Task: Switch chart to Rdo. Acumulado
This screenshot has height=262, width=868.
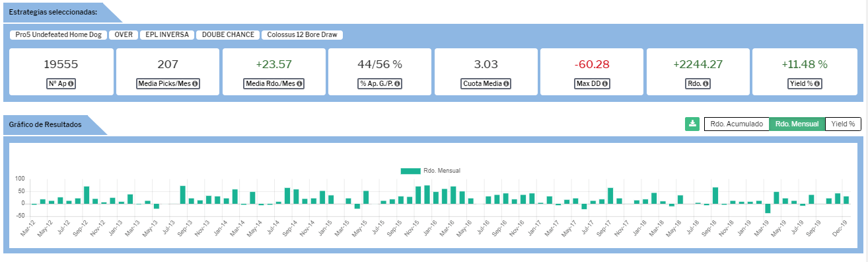Action: pyautogui.click(x=737, y=124)
